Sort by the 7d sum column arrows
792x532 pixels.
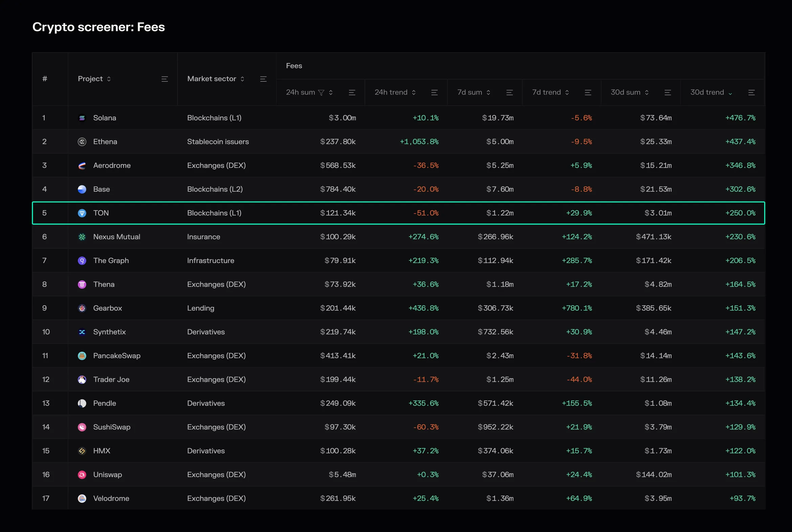pos(488,93)
